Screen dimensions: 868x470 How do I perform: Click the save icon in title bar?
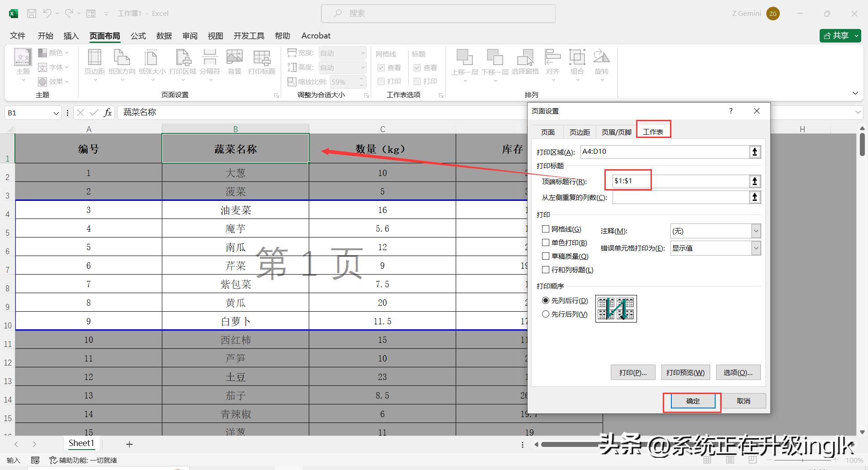tap(32, 14)
